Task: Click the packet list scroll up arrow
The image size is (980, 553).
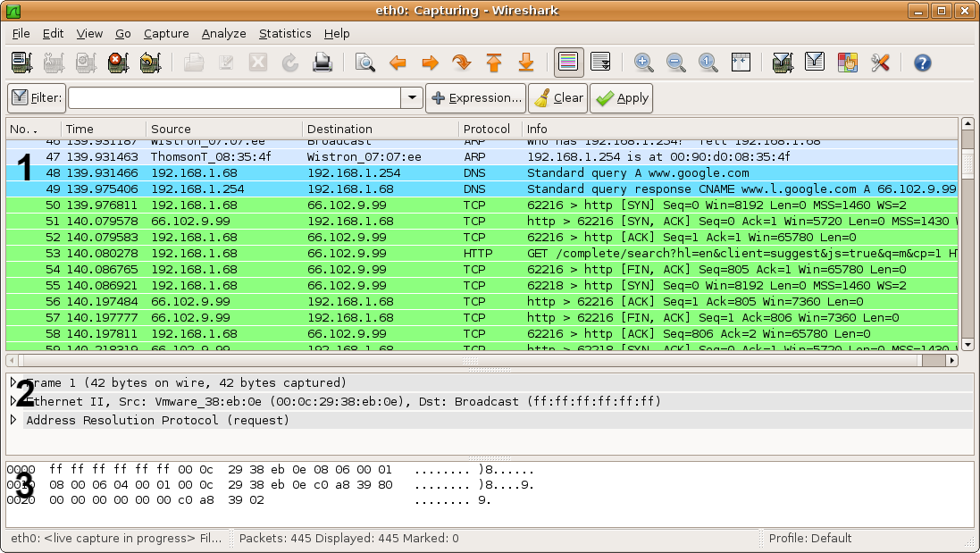Action: (967, 123)
